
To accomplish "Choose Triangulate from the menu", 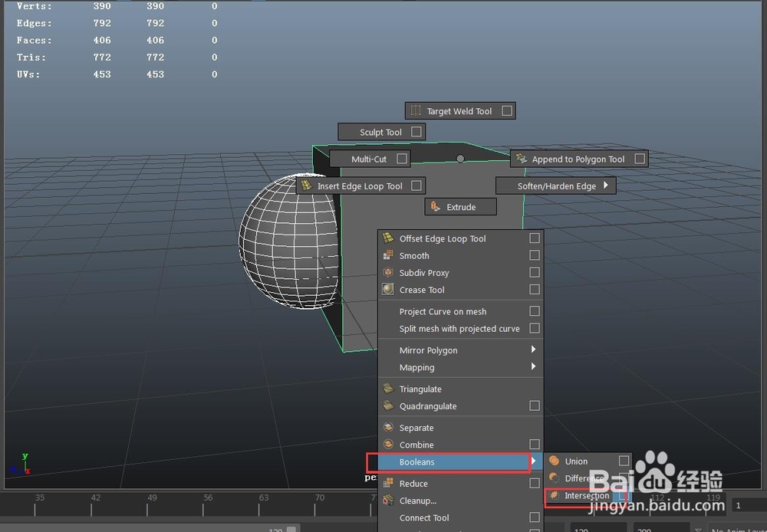I will (461, 389).
